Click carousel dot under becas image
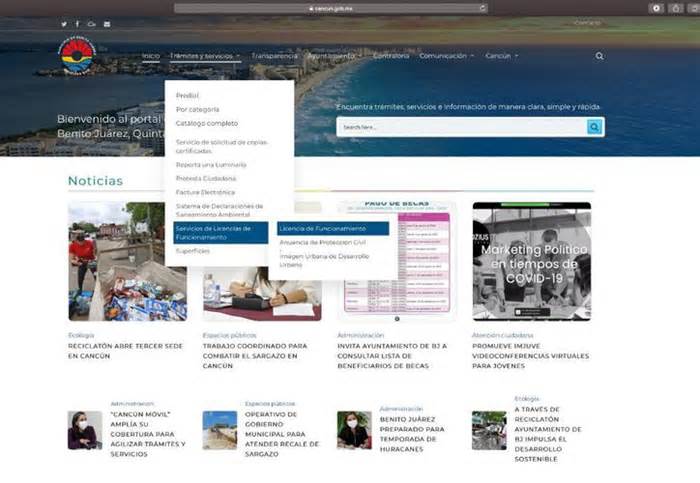700x483 pixels. [397, 319]
